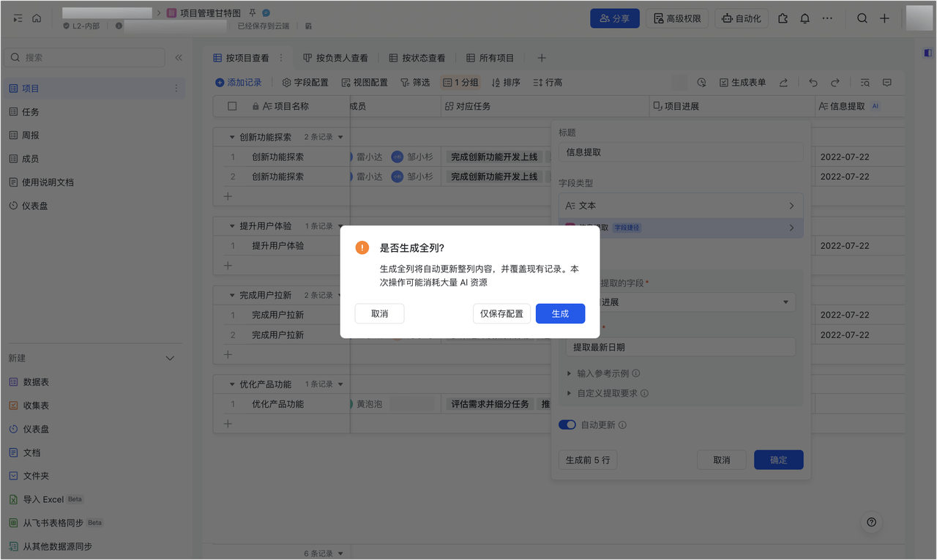This screenshot has width=937, height=560.
Task: Click 仅保存配置 button
Action: (501, 313)
